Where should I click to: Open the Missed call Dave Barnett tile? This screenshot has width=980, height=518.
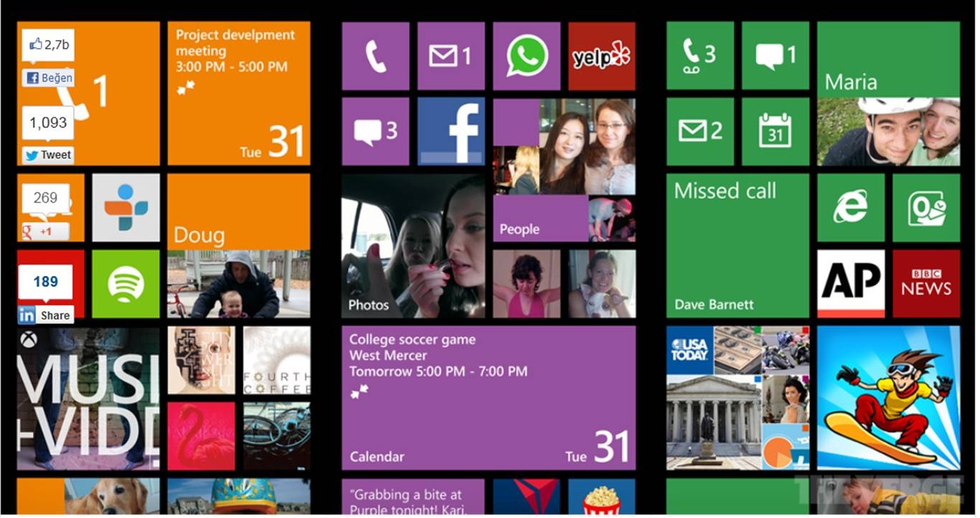point(738,246)
